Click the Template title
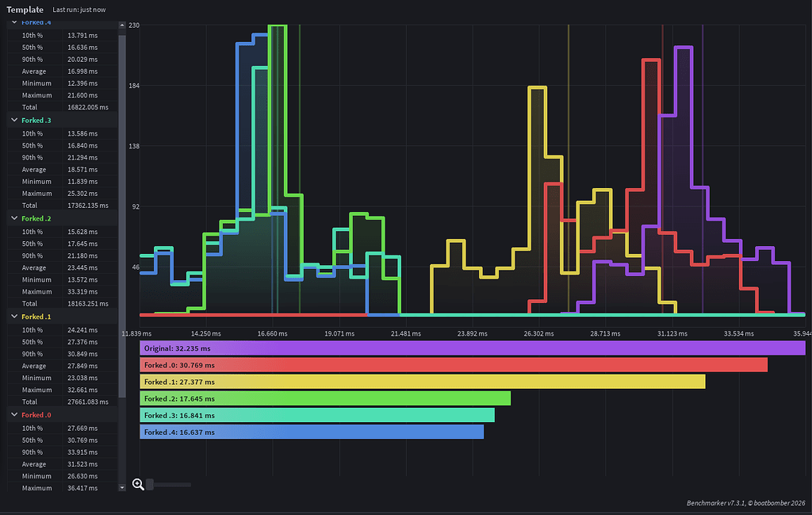The height and width of the screenshot is (515, 812). point(25,10)
